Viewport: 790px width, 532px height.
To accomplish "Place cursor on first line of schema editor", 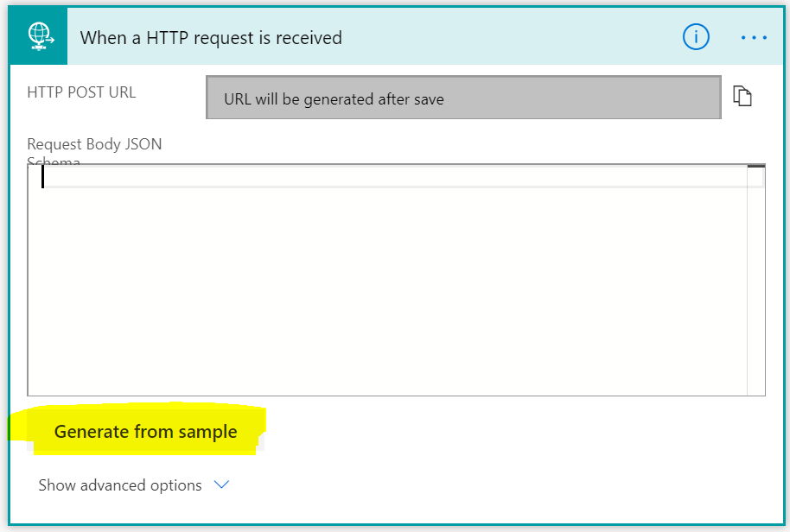I will [259, 176].
